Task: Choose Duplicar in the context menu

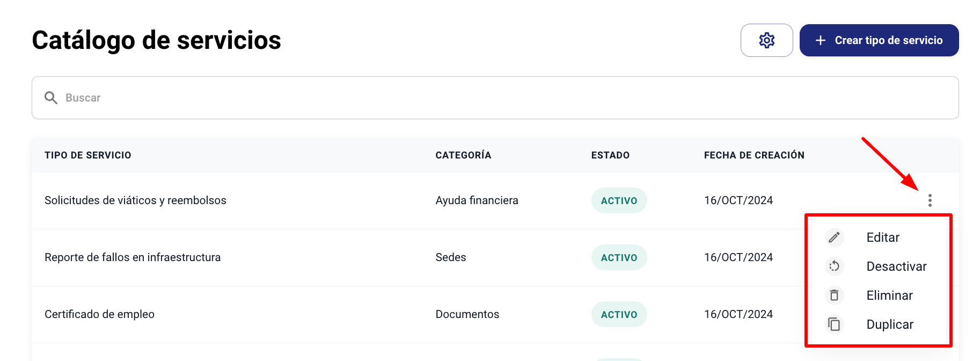Action: point(889,324)
